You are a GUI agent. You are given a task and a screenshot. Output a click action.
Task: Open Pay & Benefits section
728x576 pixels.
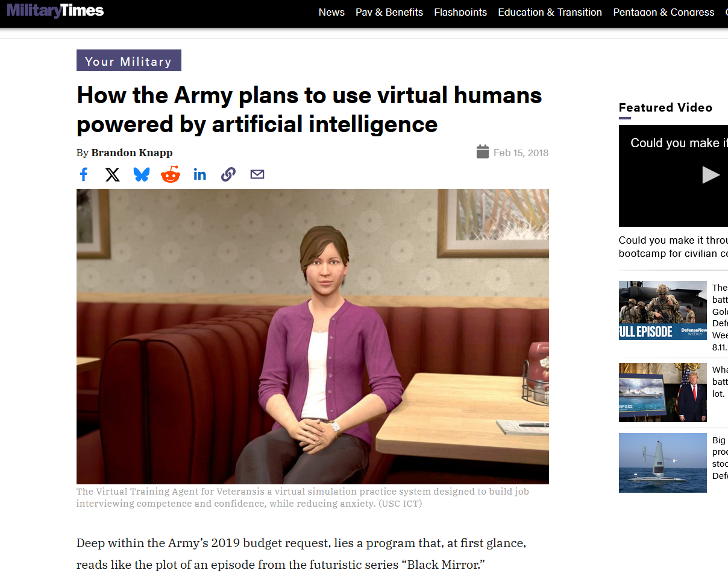click(x=389, y=12)
